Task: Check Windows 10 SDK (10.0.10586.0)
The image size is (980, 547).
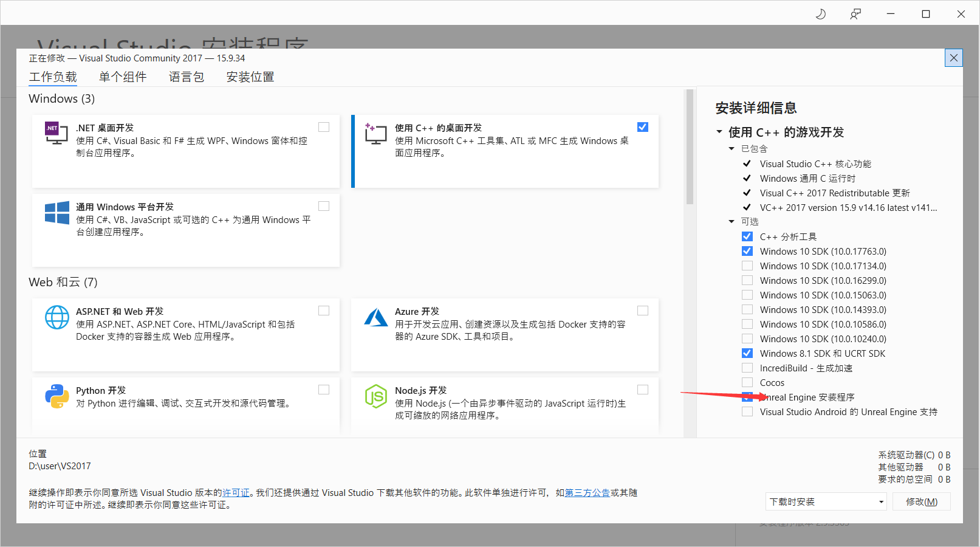Action: click(747, 324)
